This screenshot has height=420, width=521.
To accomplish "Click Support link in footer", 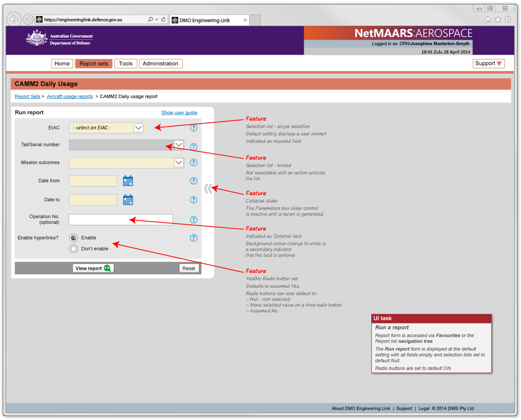I will 404,409.
